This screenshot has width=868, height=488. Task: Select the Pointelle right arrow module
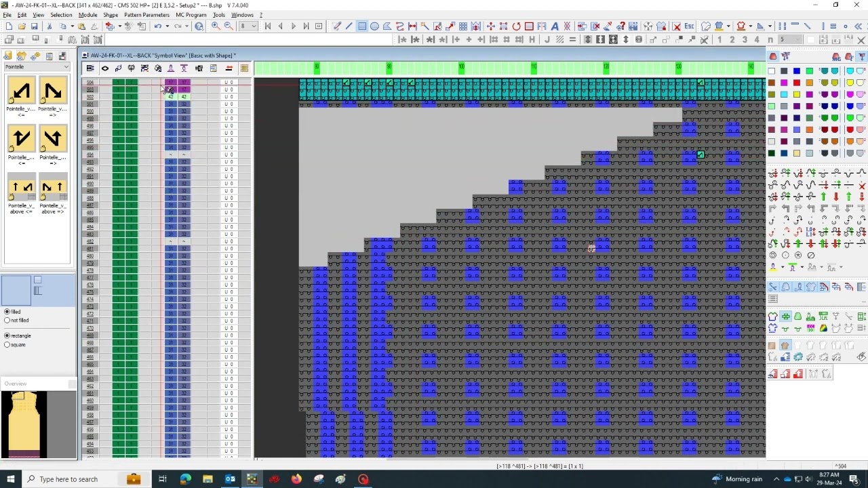[x=53, y=90]
